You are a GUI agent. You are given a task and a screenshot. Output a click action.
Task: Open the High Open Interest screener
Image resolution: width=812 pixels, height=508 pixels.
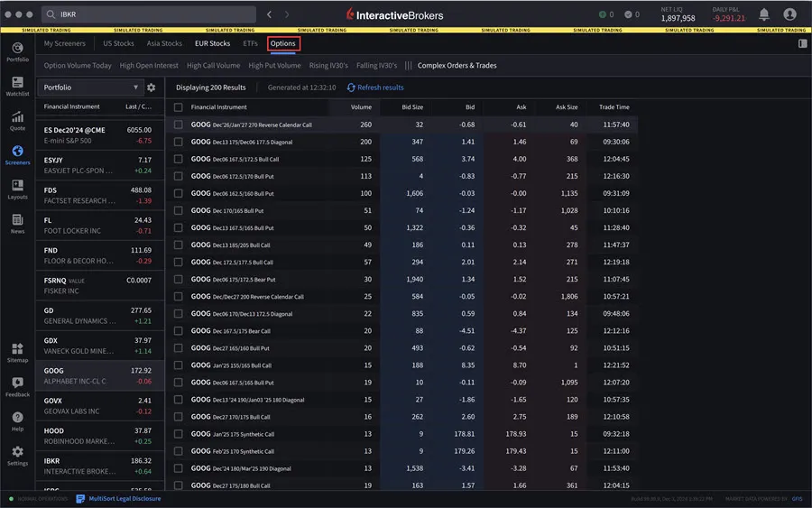coord(149,66)
